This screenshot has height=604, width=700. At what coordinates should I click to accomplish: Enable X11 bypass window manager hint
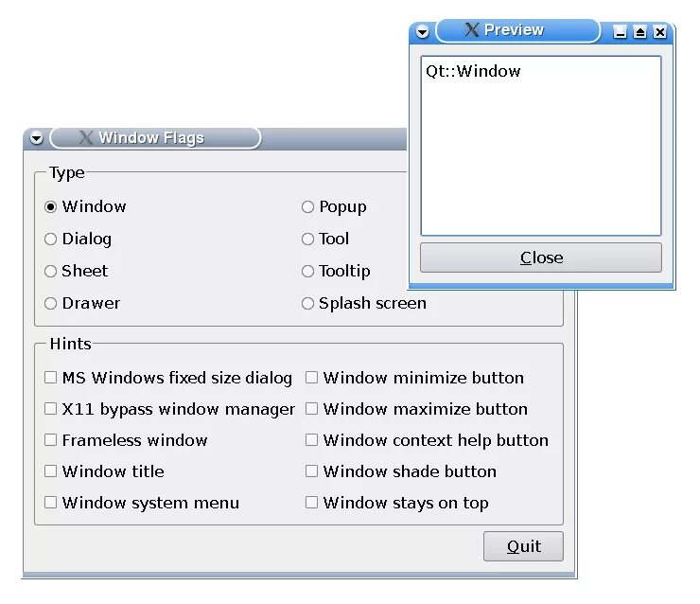(x=50, y=409)
